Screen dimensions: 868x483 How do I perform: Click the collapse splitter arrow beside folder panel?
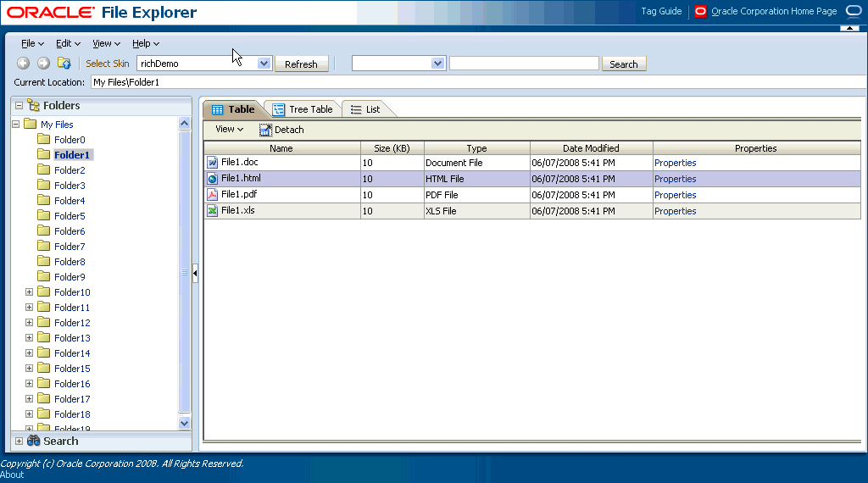click(196, 273)
